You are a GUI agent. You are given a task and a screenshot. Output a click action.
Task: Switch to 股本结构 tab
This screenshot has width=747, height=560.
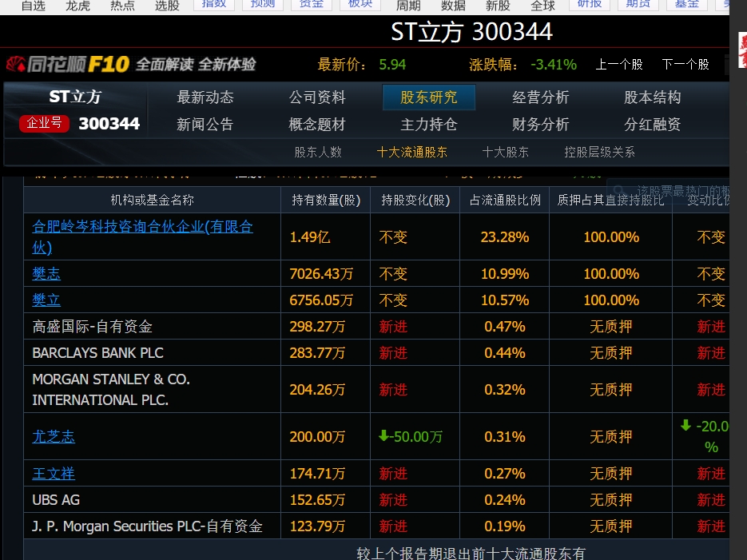pos(652,97)
